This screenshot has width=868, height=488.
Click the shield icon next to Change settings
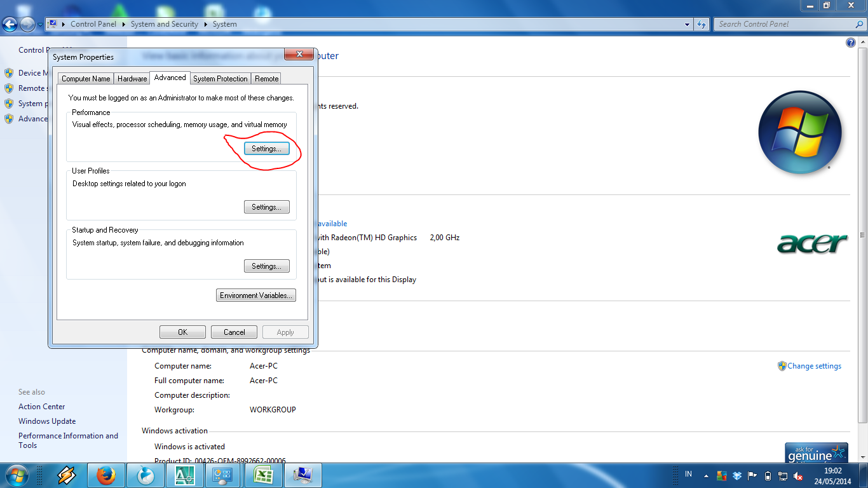tap(782, 366)
